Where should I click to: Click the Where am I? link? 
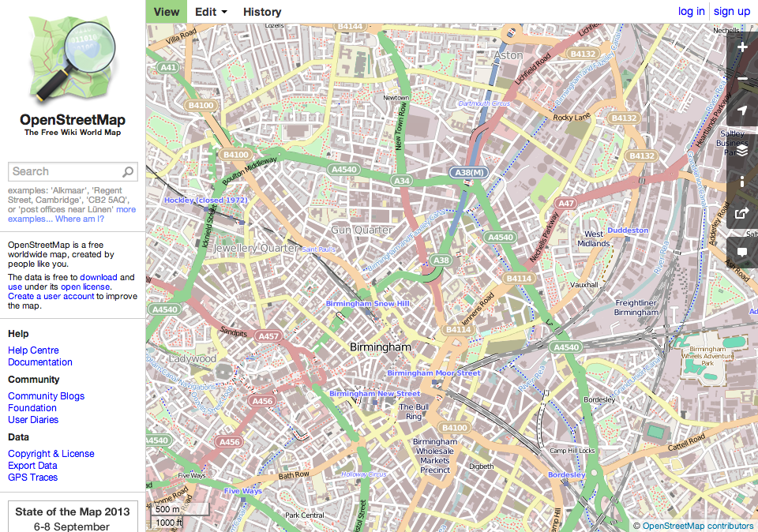(x=79, y=219)
